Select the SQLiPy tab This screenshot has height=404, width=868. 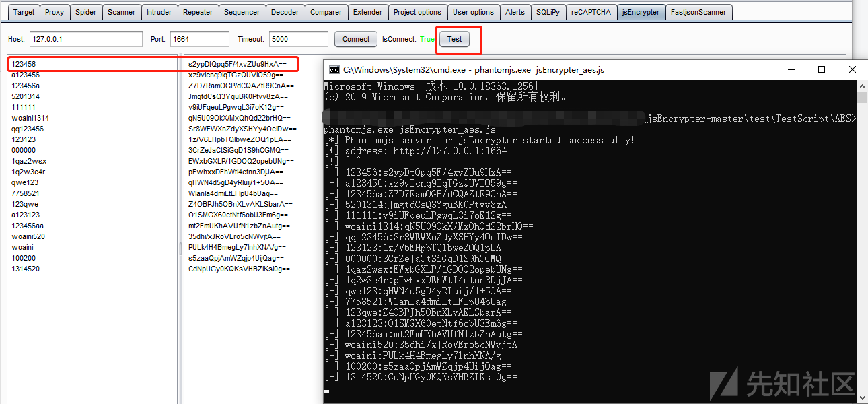click(548, 12)
